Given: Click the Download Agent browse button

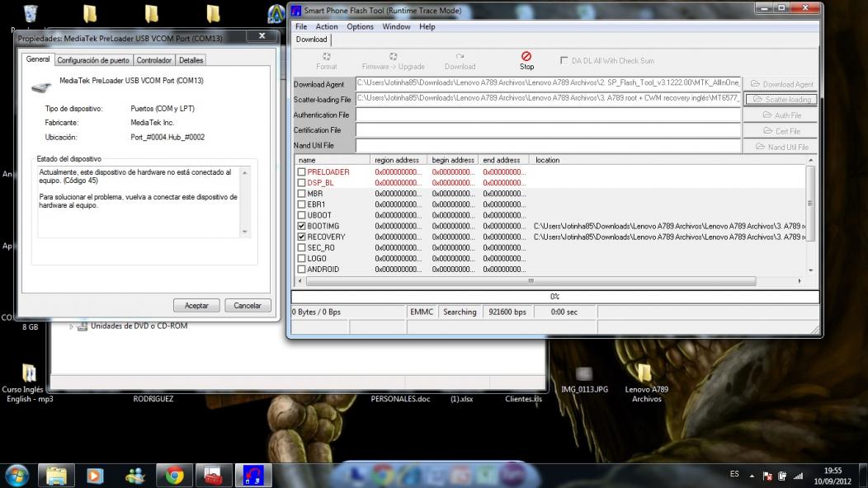Looking at the screenshot, I should point(781,84).
